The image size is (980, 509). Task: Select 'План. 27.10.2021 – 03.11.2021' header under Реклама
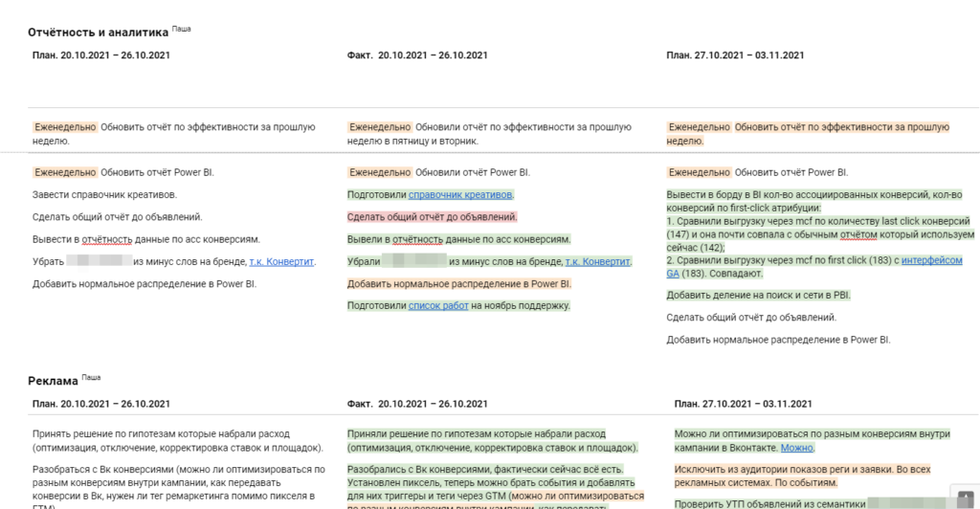743,404
